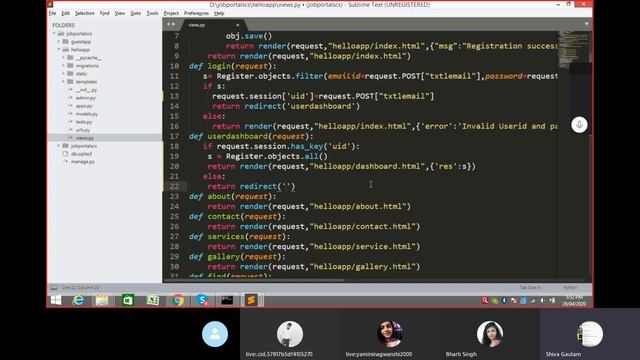
Task: Click the volume speaker tray icon
Action: (542, 300)
